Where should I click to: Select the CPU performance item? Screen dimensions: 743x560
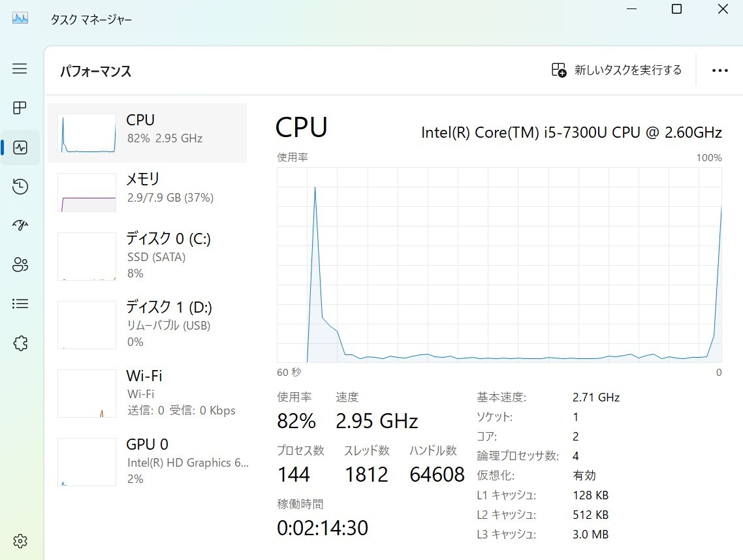148,132
